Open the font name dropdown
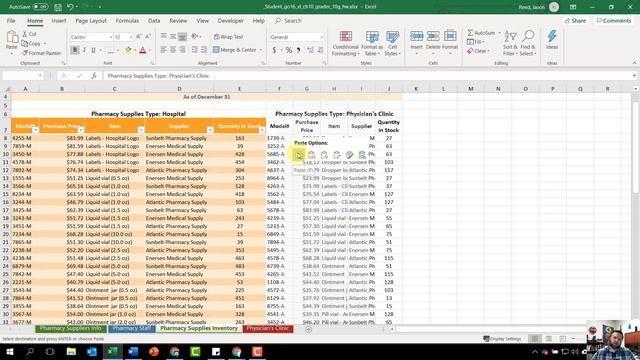The image size is (640, 360). pos(110,37)
